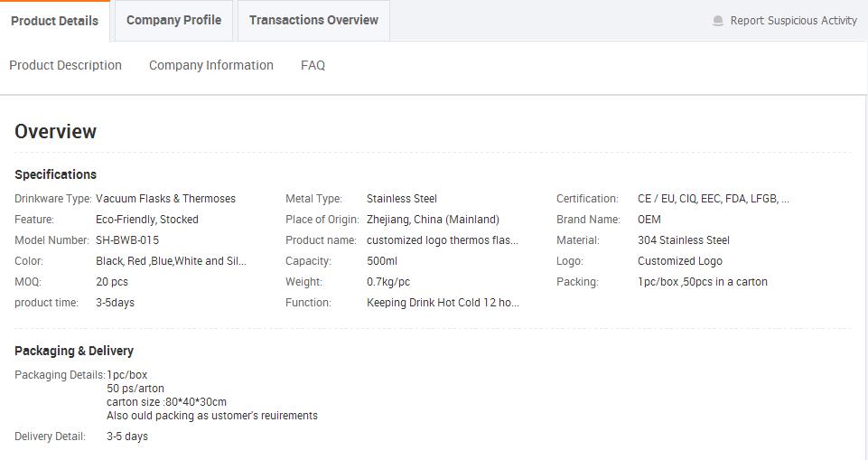Image resolution: width=868 pixels, height=460 pixels.
Task: Open the Transactions Overview tab
Action: click(314, 21)
